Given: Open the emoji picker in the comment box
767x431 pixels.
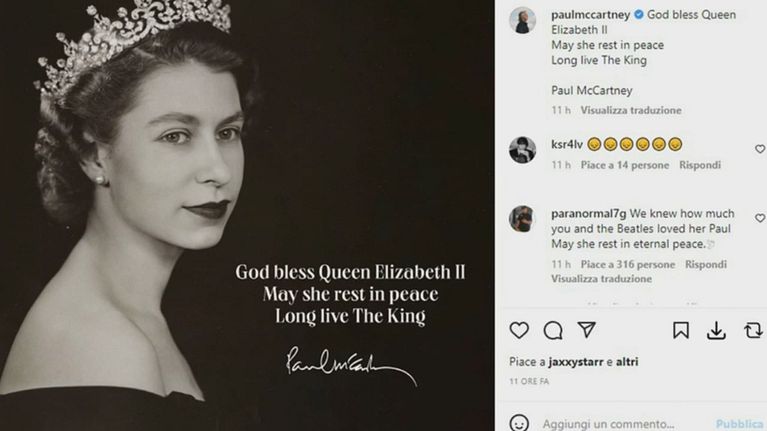Looking at the screenshot, I should [x=519, y=423].
